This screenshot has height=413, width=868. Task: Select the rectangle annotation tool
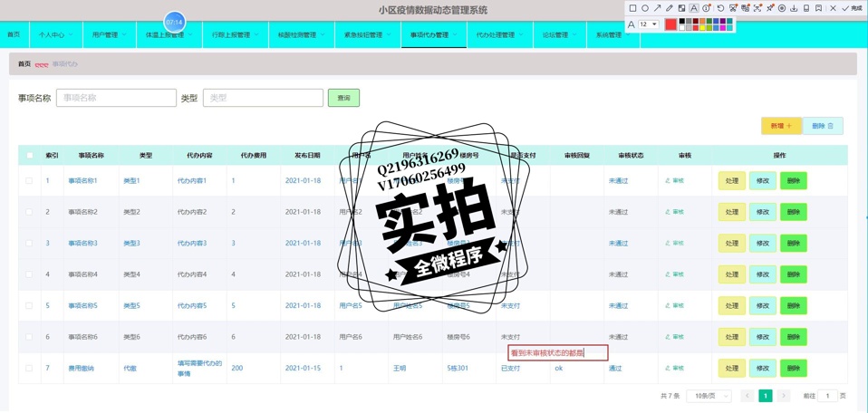coord(632,8)
